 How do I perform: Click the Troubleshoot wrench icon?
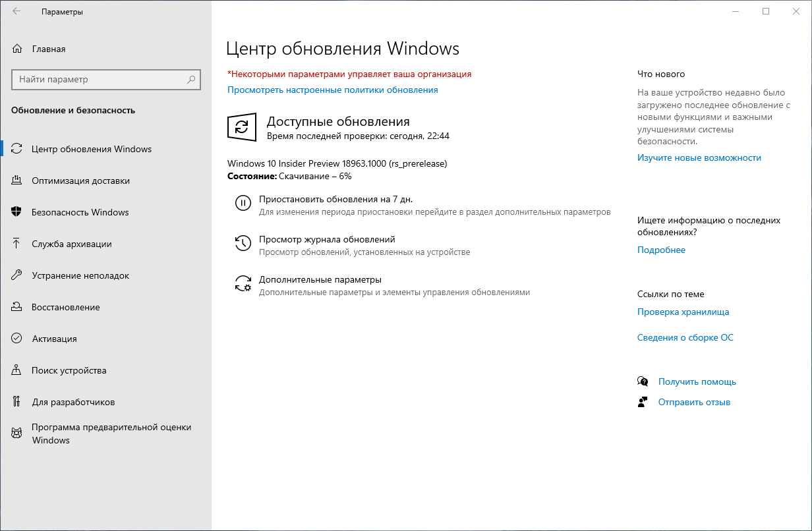(x=18, y=275)
